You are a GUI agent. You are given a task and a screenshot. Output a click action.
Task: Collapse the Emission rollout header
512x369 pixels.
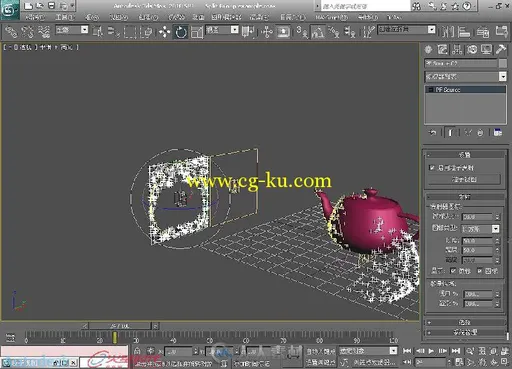(x=464, y=197)
